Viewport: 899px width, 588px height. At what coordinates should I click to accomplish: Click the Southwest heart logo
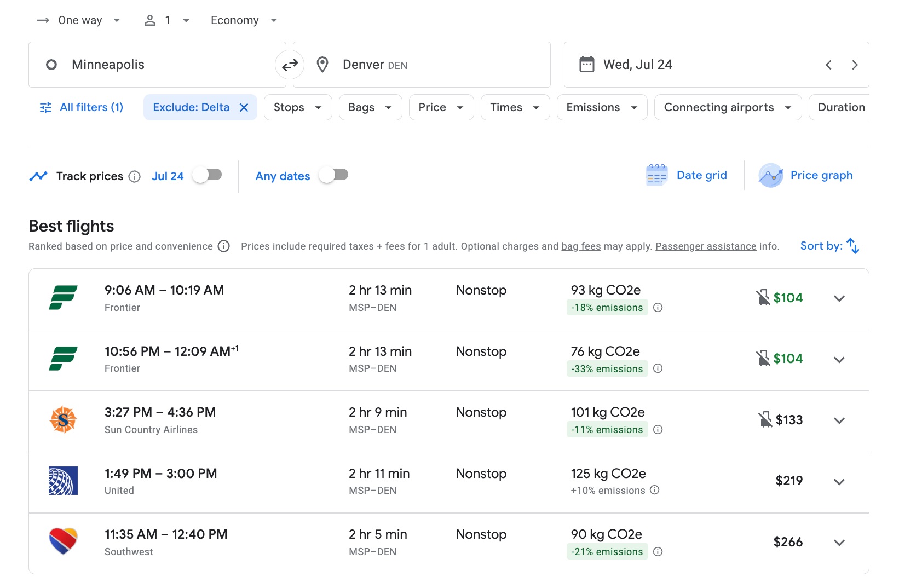[64, 542]
